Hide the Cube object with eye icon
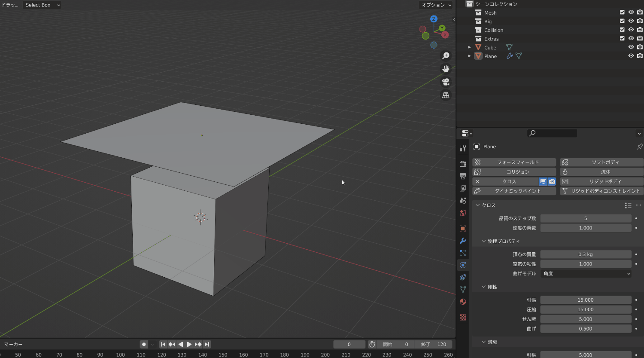This screenshot has width=644, height=358. click(631, 47)
